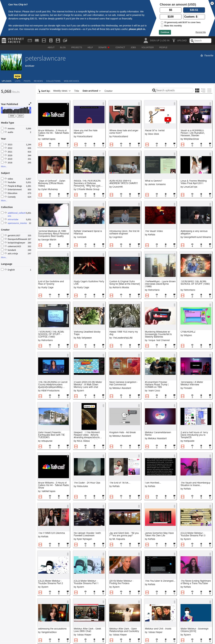Check the generously add $0.97 fees box
215x644 pixels.
pos(162,23)
